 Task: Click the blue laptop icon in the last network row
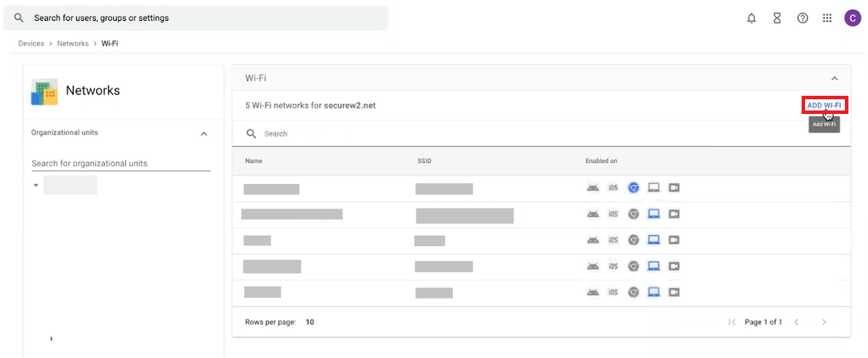tap(653, 292)
